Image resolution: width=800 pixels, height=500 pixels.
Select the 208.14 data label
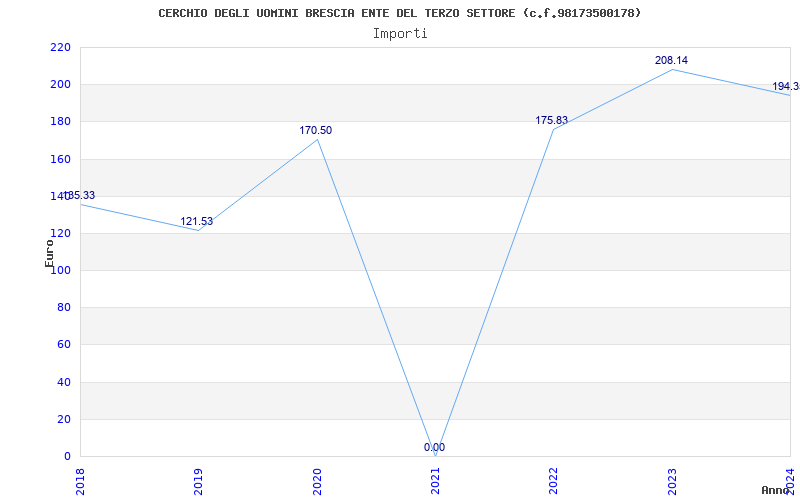[x=671, y=60]
